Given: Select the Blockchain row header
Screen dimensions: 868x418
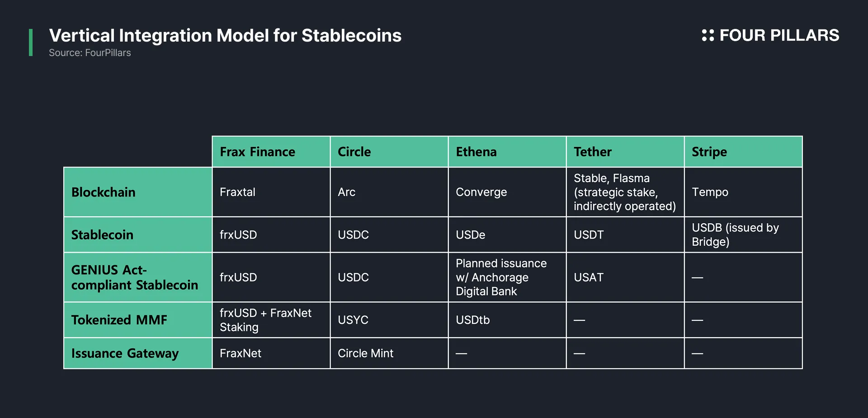Looking at the screenshot, I should pos(104,192).
